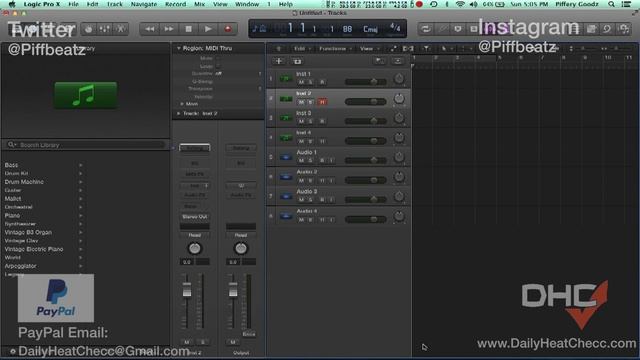The height and width of the screenshot is (360, 640).
Task: Click the Setting button on Inst 2 channel strip
Action: pos(195,148)
